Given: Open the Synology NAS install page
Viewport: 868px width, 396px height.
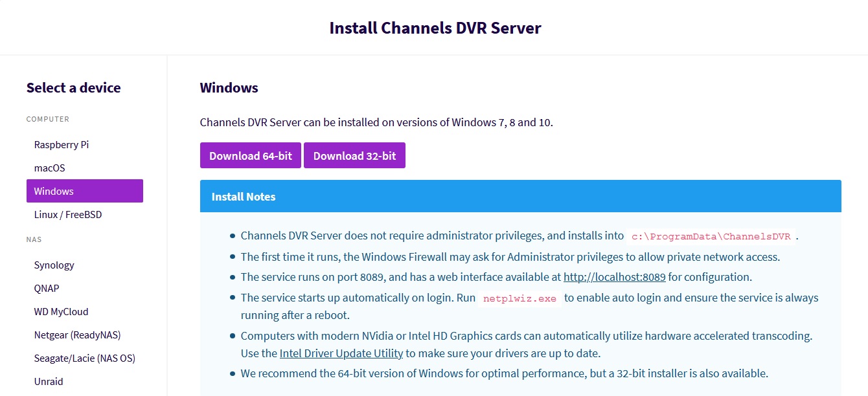Looking at the screenshot, I should [x=54, y=265].
